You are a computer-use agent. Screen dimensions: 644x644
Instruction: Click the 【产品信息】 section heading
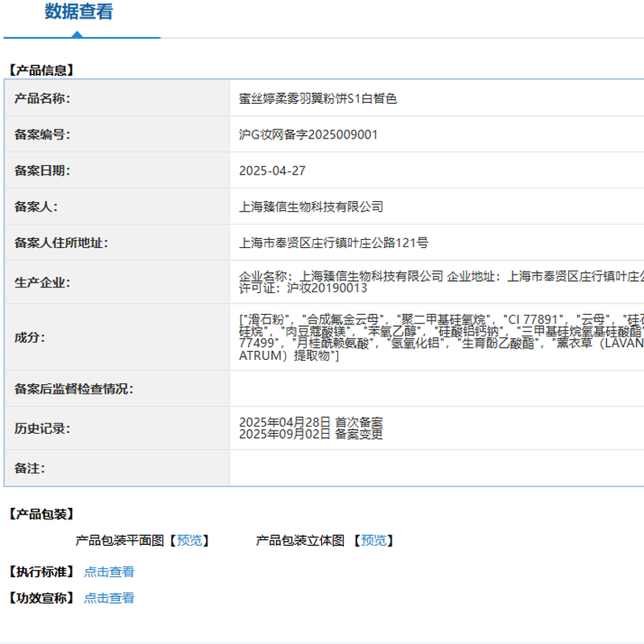[41, 70]
